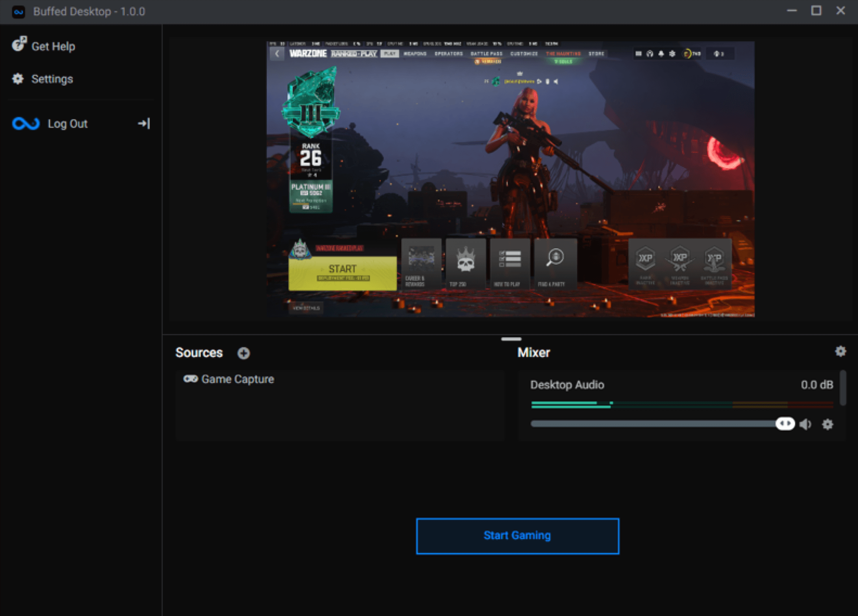Open the Get Help menu item

[x=44, y=46]
